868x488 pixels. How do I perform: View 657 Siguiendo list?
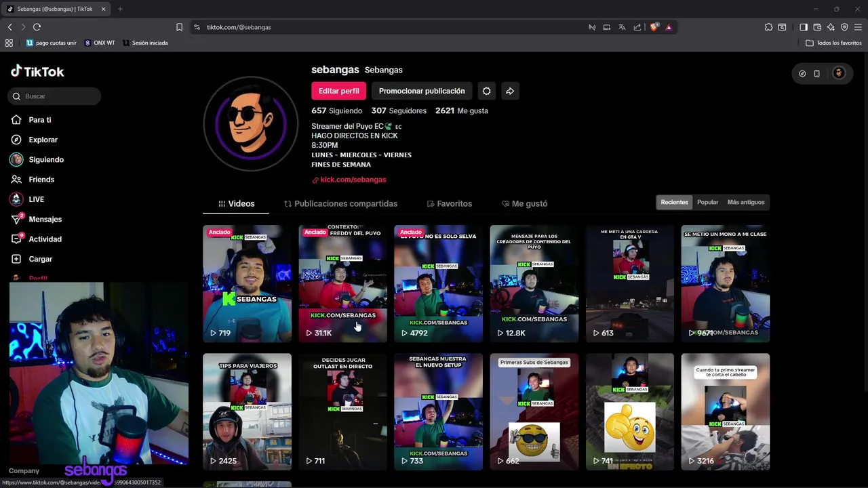[x=336, y=110]
